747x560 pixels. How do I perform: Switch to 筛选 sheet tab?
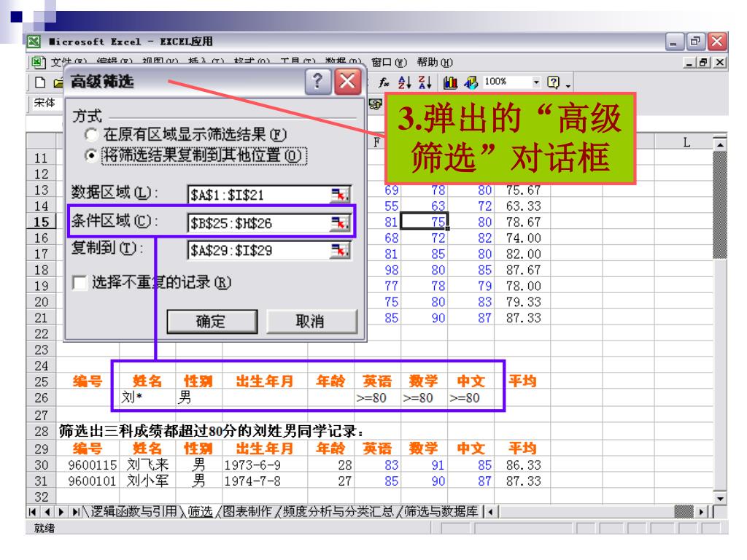click(200, 512)
